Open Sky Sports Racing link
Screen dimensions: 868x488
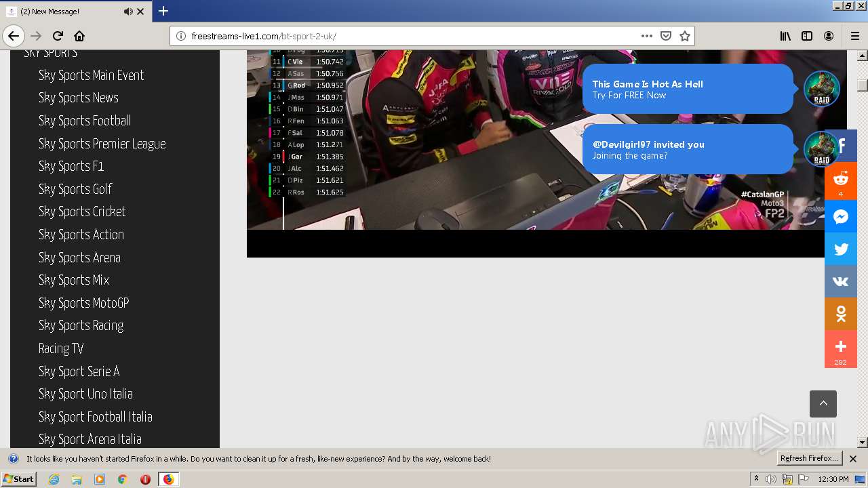[81, 325]
